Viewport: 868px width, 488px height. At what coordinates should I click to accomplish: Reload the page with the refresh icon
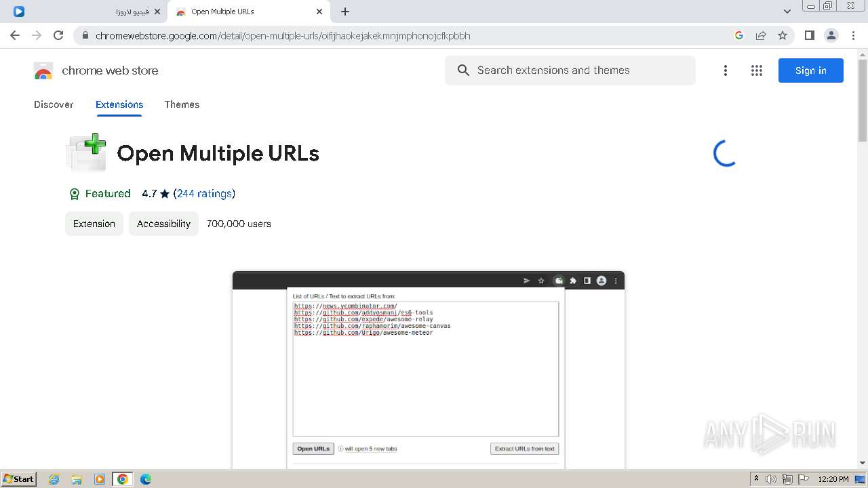[x=58, y=35]
